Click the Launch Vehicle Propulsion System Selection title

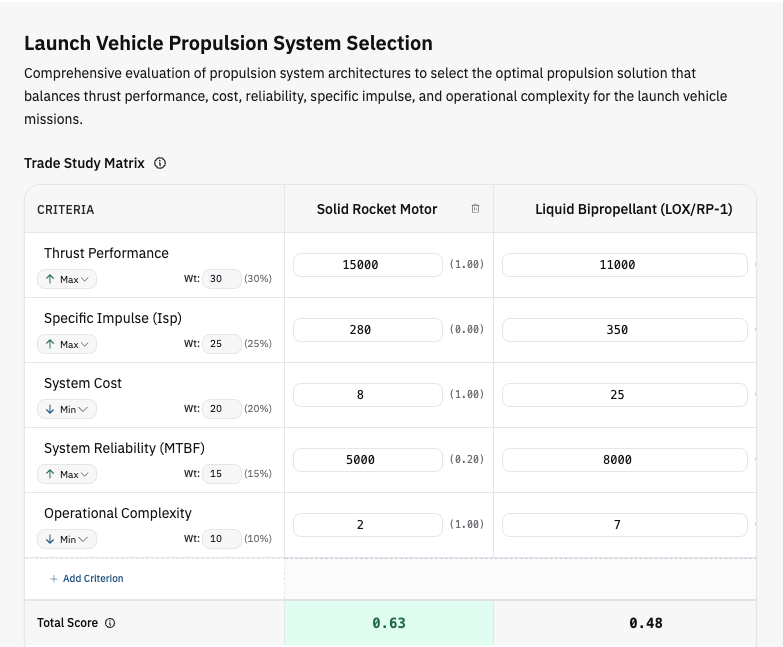pos(228,43)
